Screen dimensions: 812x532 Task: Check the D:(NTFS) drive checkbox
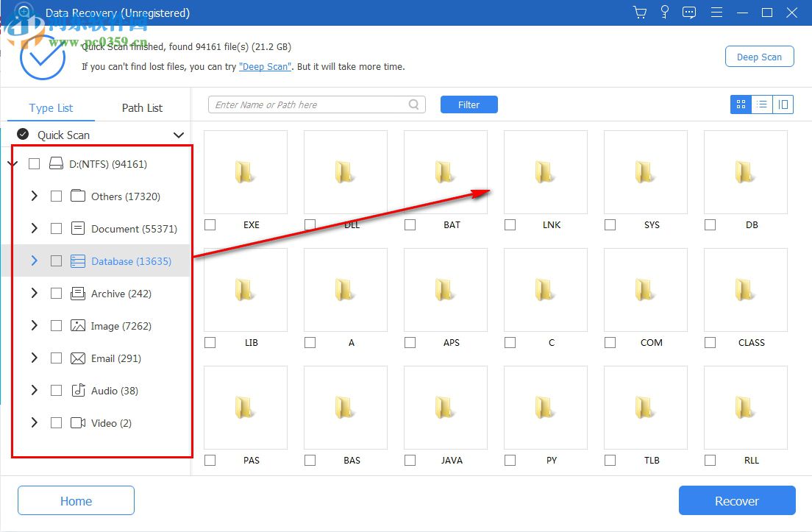34,163
